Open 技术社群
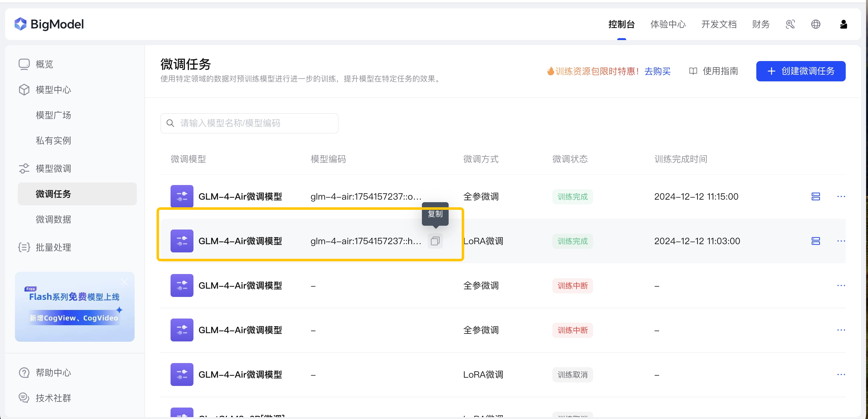868x419 pixels. pos(45,398)
